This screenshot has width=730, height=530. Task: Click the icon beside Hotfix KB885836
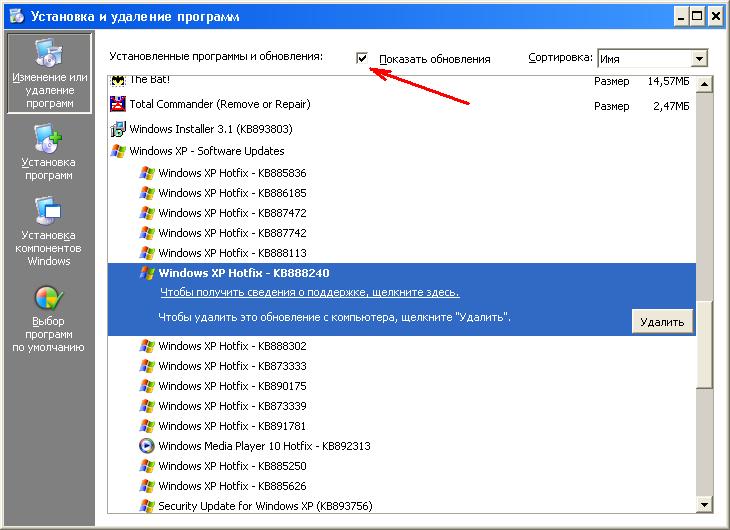[147, 173]
